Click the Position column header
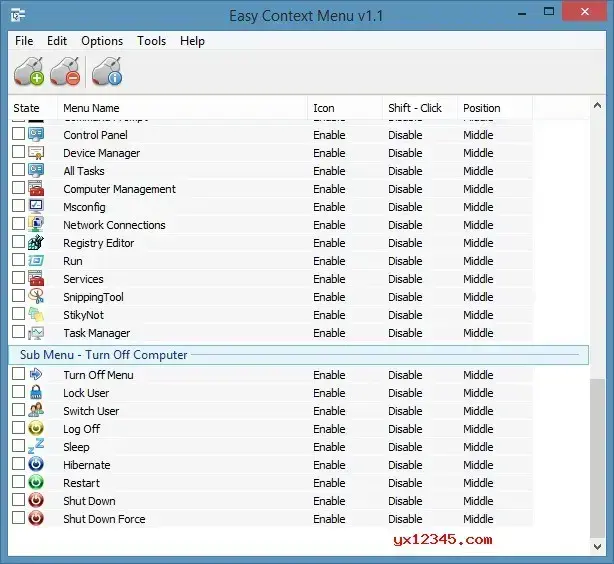614x564 pixels. pos(495,108)
